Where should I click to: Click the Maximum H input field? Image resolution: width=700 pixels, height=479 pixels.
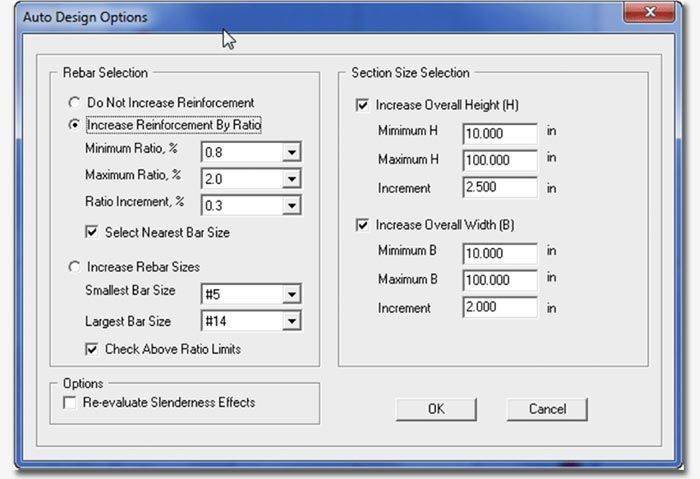(x=500, y=160)
